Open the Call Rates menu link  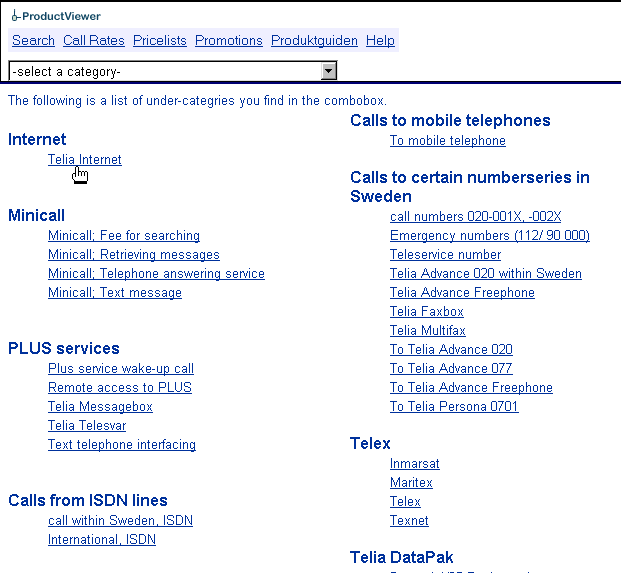(x=94, y=40)
